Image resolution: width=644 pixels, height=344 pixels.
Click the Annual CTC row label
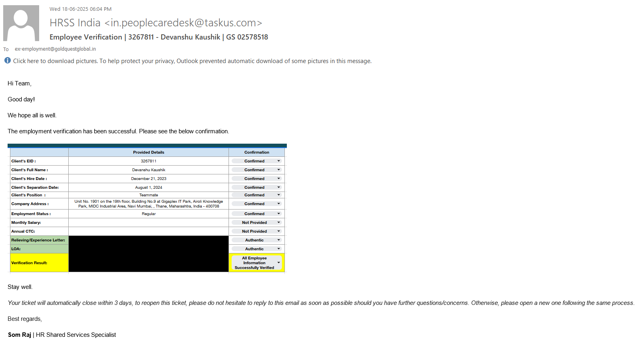[23, 231]
